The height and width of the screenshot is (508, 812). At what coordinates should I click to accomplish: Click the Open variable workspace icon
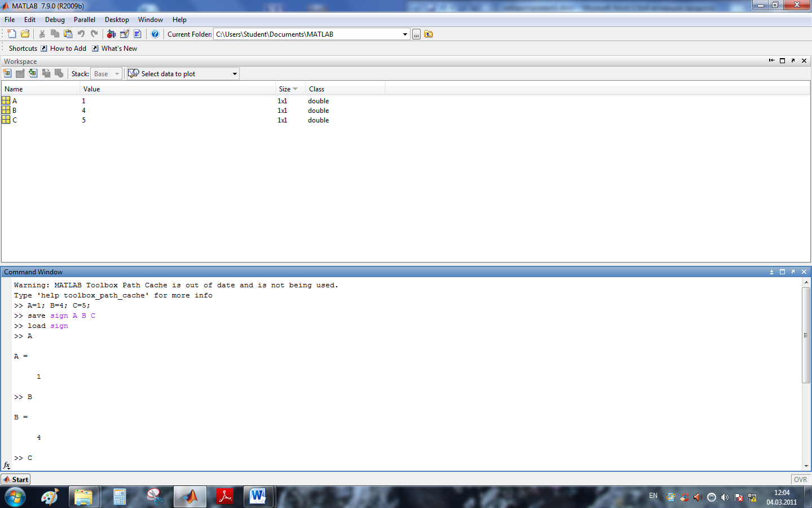pyautogui.click(x=20, y=73)
